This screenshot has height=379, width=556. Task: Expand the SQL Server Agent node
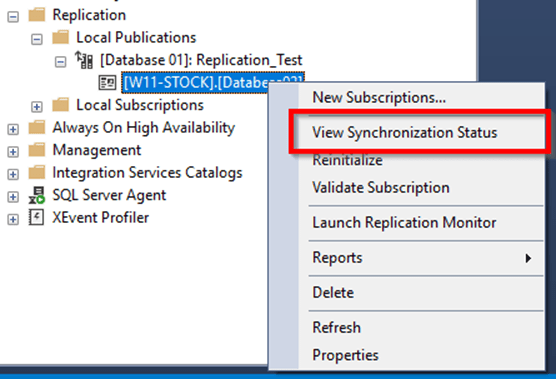pyautogui.click(x=13, y=197)
